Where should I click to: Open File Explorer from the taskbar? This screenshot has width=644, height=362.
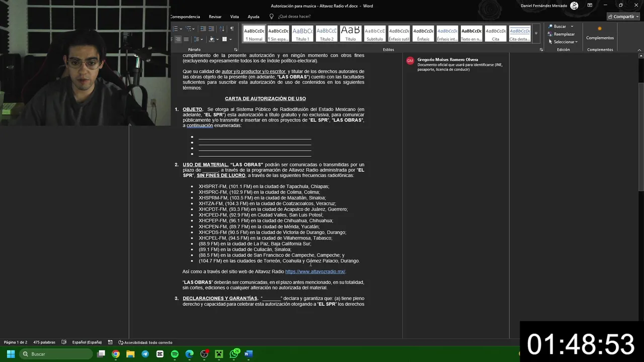[x=130, y=354]
